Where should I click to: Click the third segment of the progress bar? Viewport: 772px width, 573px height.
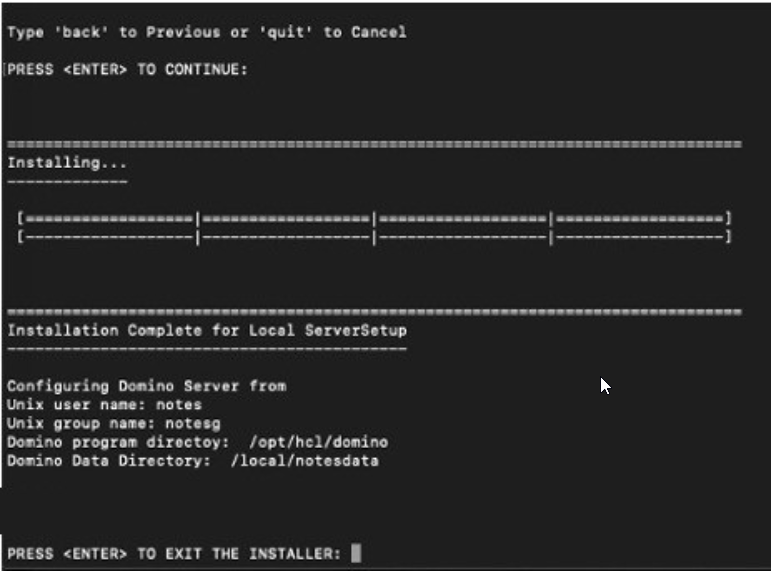pos(462,218)
